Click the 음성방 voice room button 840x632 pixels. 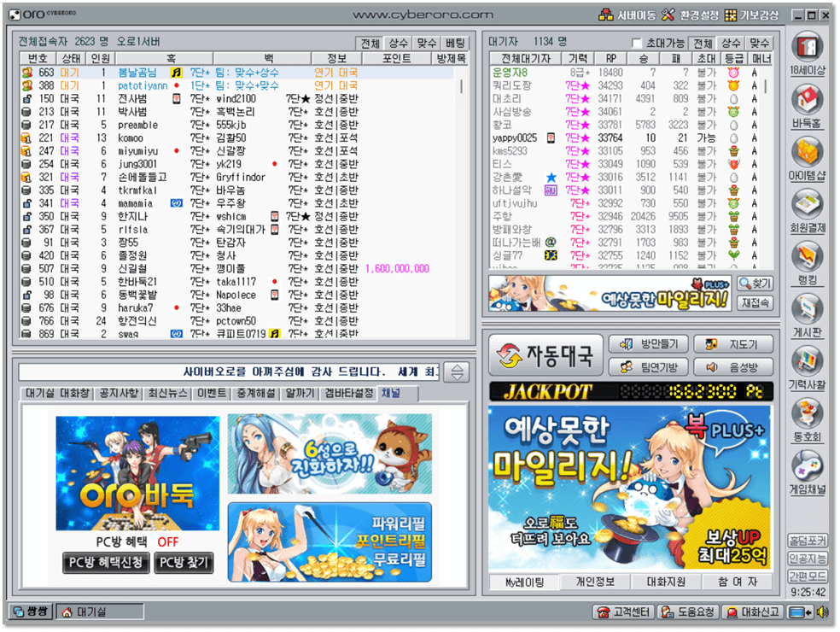point(733,367)
